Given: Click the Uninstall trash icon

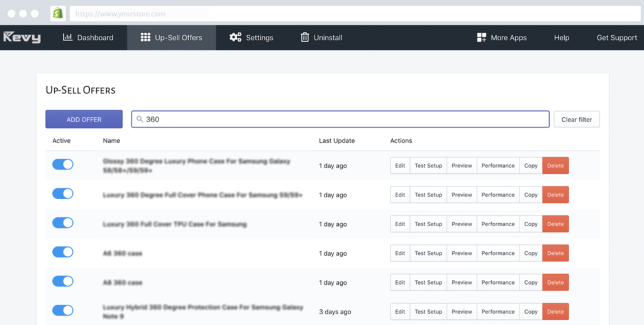Looking at the screenshot, I should pyautogui.click(x=305, y=37).
